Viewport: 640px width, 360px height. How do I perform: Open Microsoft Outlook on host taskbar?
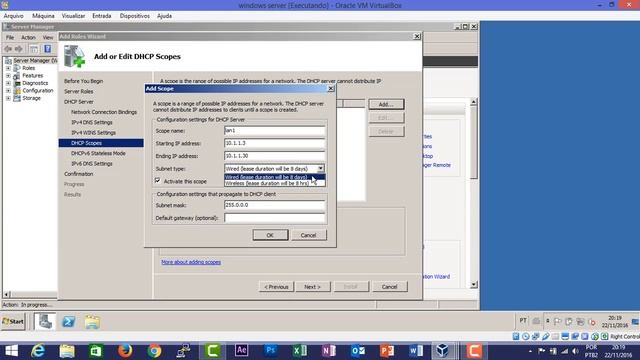(x=358, y=351)
